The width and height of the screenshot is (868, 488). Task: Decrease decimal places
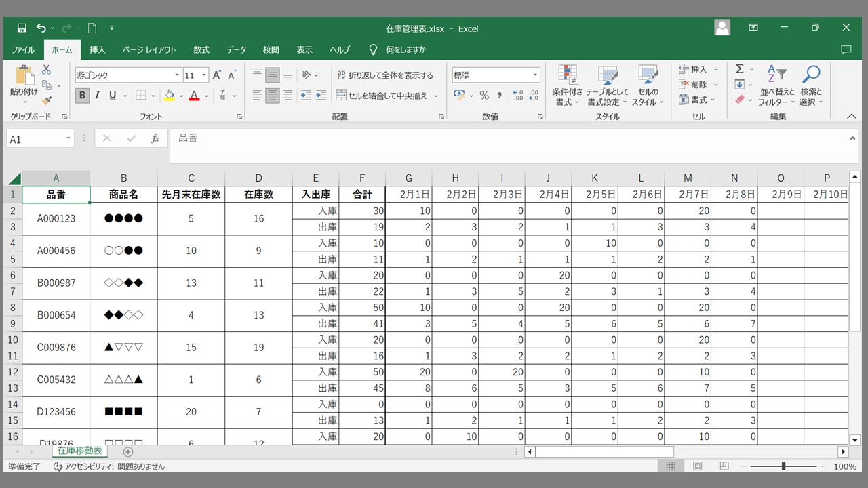pos(534,96)
